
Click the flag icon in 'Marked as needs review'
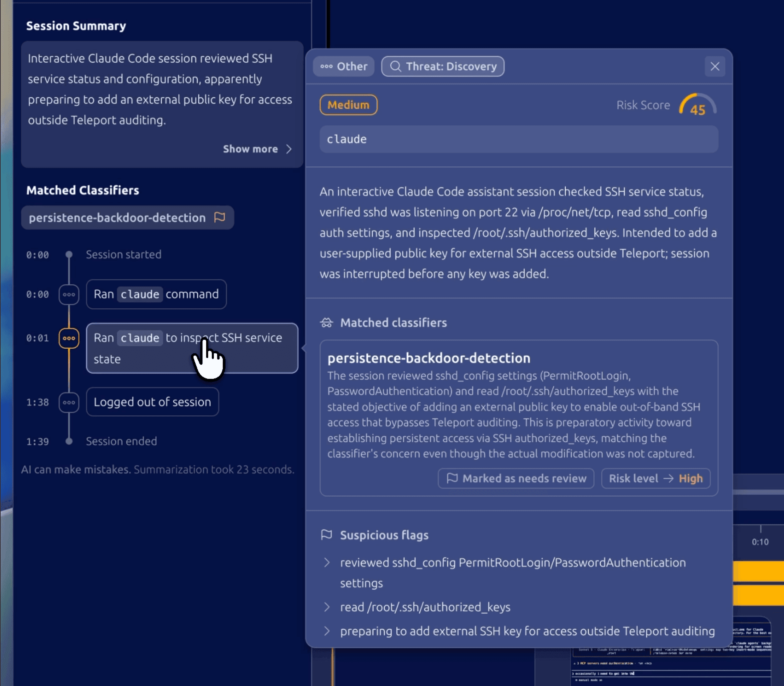(452, 478)
